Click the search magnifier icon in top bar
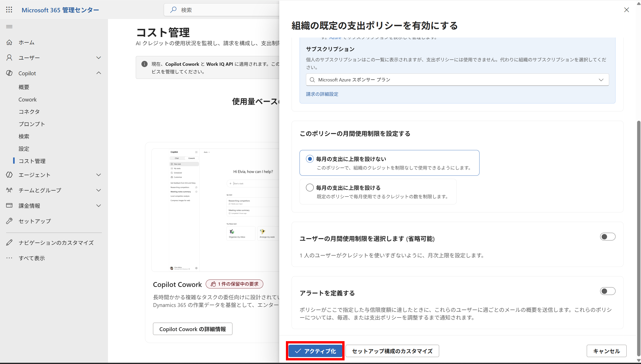Screen dimensions: 641x364 click(173, 10)
